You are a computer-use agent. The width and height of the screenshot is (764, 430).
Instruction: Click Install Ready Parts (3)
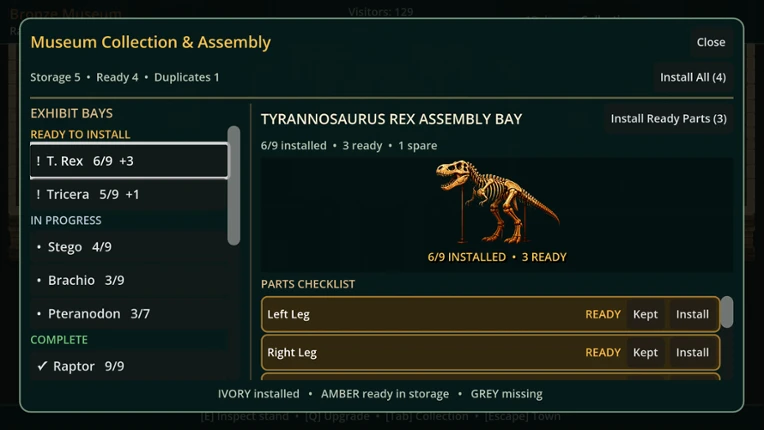click(x=668, y=119)
